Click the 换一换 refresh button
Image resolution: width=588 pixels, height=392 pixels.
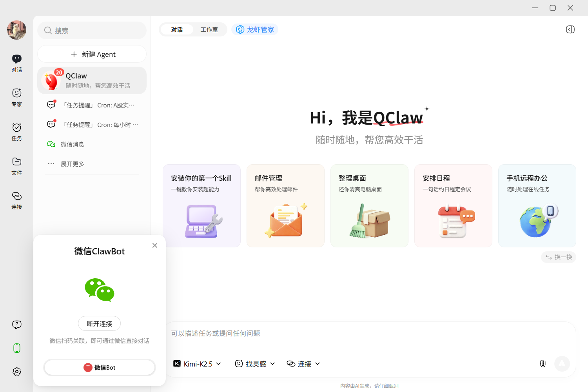559,257
